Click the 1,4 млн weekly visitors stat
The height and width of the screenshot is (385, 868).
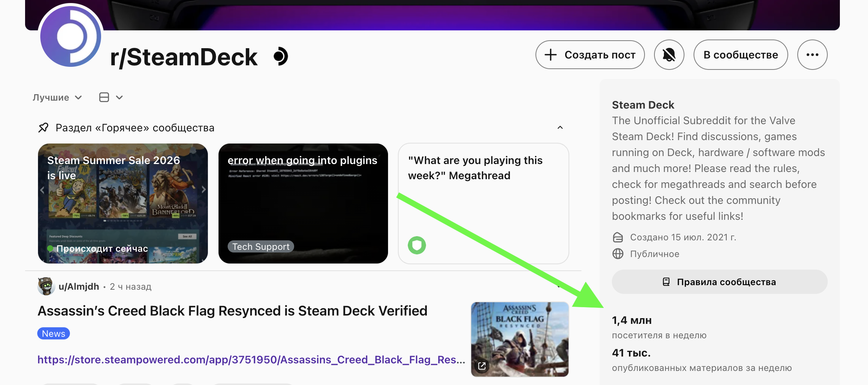[632, 320]
